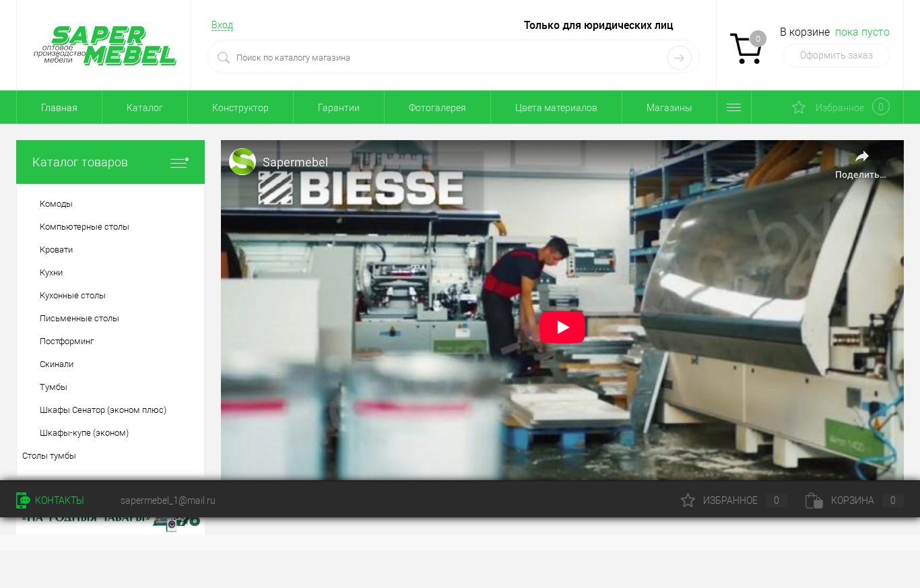Open the Гарантии menu item

pyautogui.click(x=339, y=108)
